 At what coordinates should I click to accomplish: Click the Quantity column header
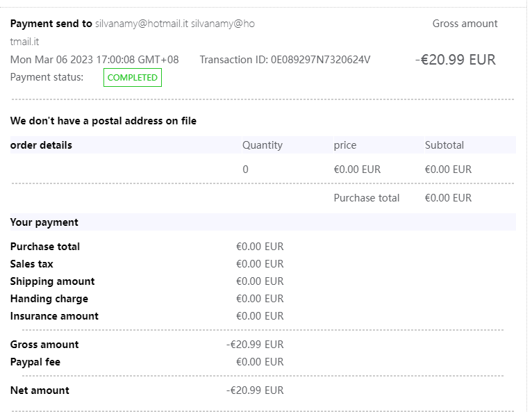pyautogui.click(x=262, y=145)
